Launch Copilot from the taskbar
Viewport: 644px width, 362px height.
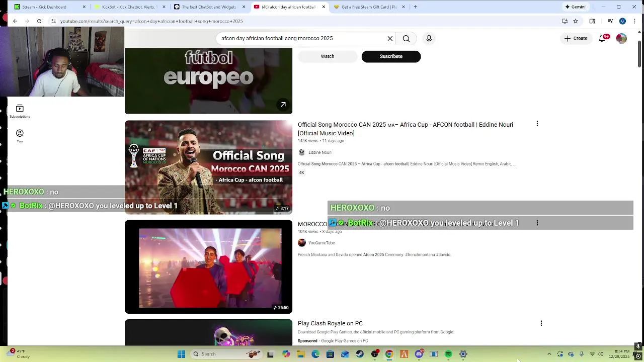(286, 354)
